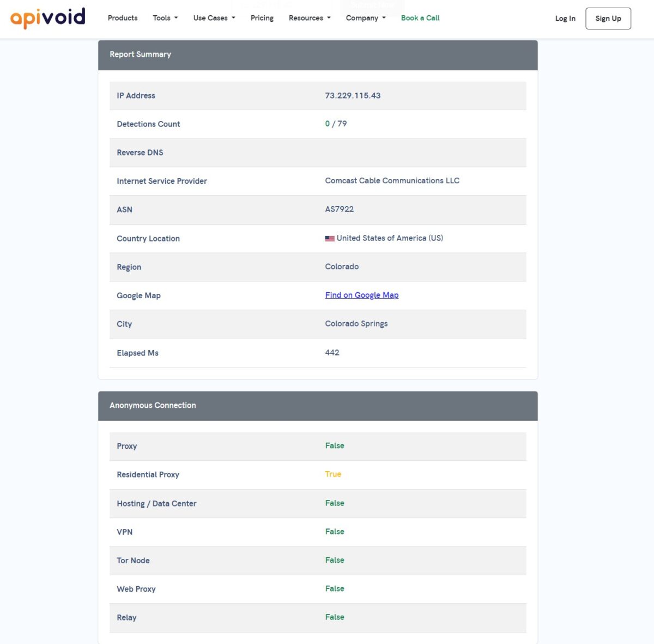
Task: Click the Tor Node False value
Action: pos(335,560)
